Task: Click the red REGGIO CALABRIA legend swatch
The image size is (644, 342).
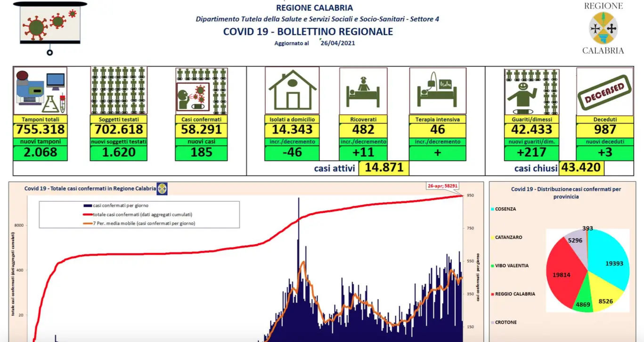Action: tap(492, 294)
